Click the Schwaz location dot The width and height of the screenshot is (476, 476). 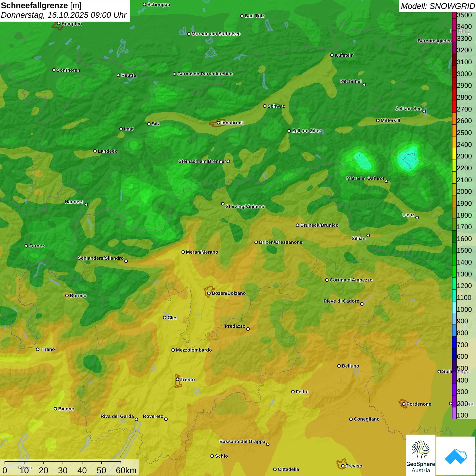(x=265, y=106)
